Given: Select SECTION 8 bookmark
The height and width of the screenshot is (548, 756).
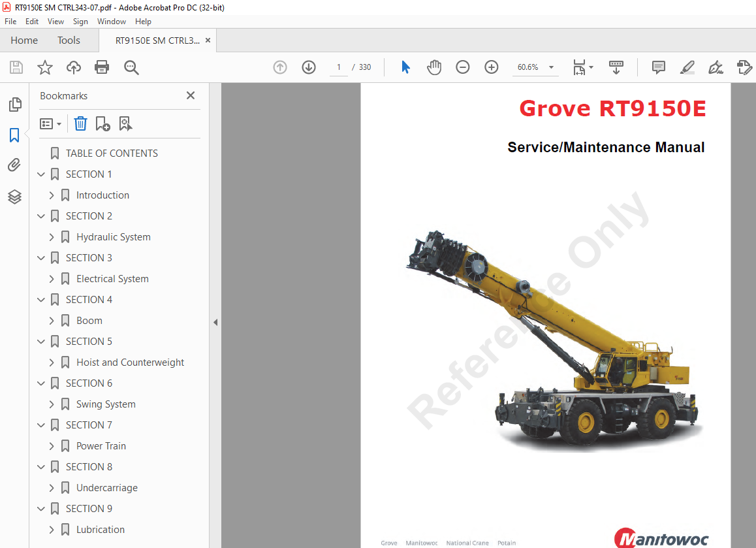Looking at the screenshot, I should (x=89, y=467).
